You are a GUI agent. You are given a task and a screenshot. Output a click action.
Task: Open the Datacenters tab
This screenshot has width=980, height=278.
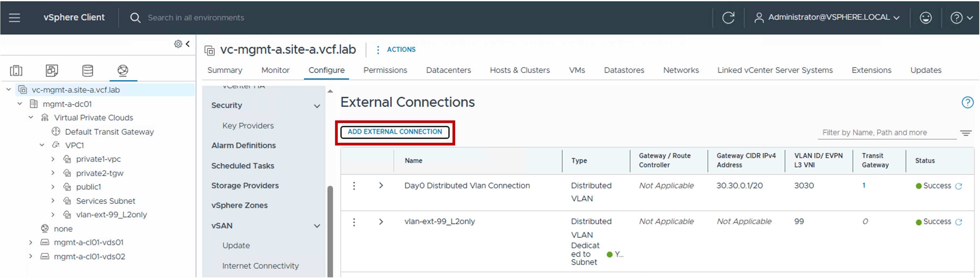(448, 70)
